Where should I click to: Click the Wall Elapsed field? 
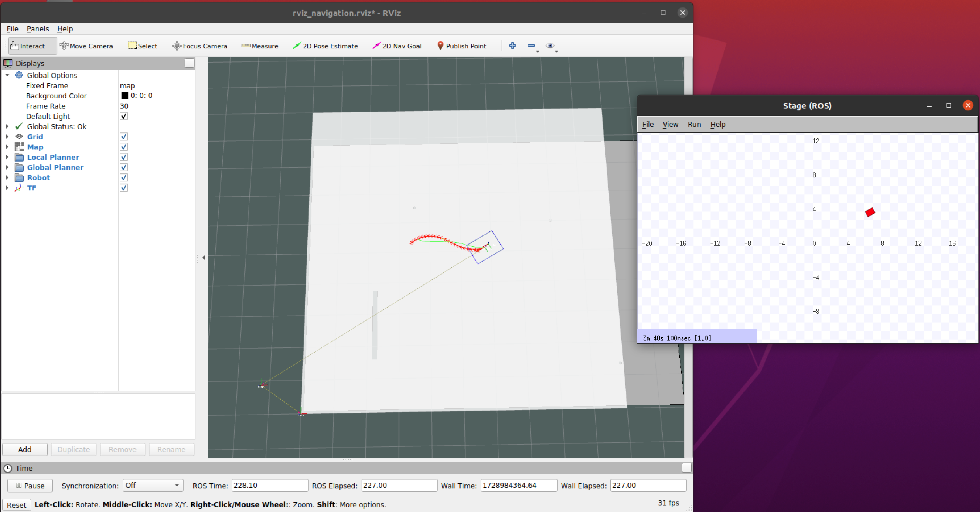click(x=648, y=485)
